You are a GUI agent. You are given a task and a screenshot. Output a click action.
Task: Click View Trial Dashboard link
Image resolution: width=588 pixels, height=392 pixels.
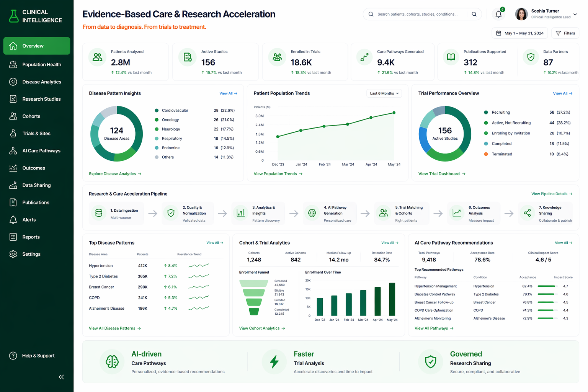[442, 174]
